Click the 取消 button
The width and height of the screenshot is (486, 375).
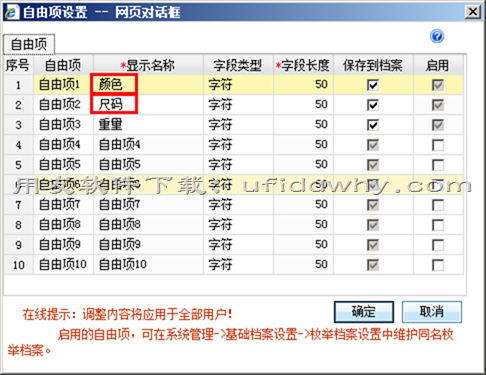click(x=432, y=312)
